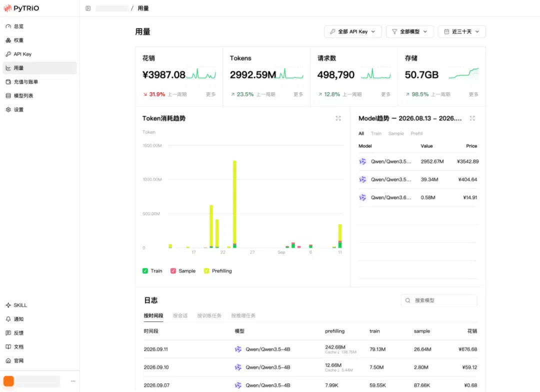Screen dimensions: 540x392
Task: Click the ¥3542.89 price value
Action: [467, 161]
